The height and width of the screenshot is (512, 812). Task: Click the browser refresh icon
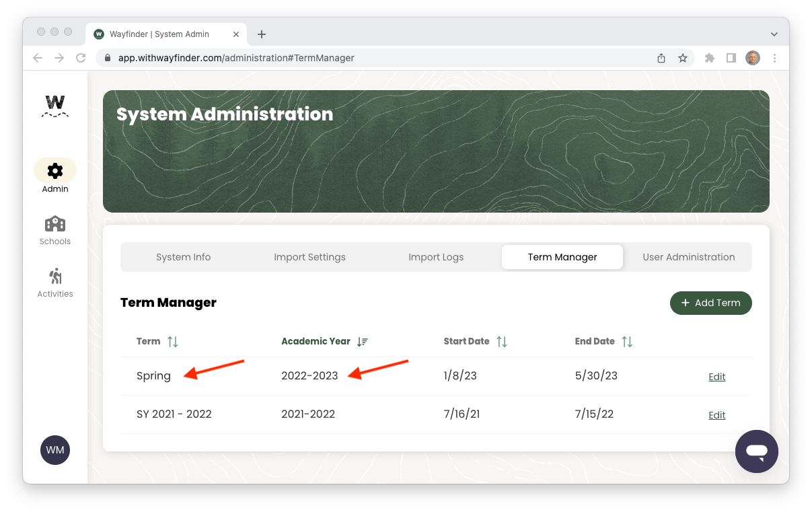pos(81,58)
